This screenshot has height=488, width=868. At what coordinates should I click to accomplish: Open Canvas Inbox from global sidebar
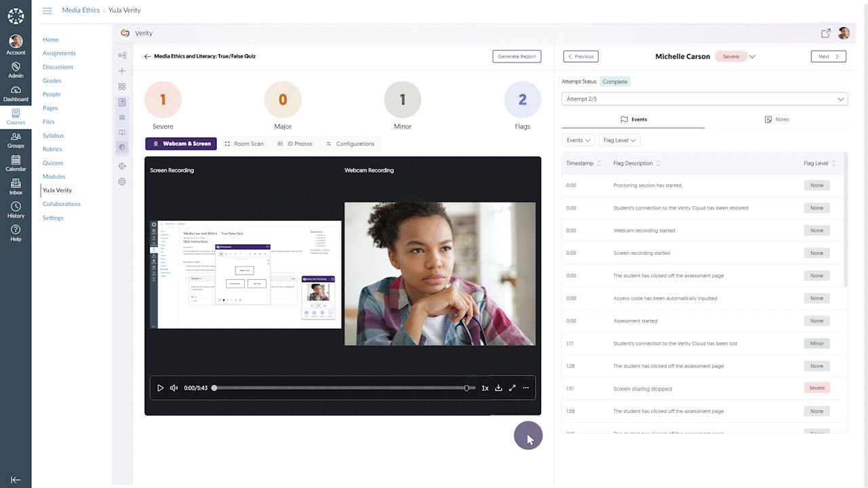[x=16, y=186]
